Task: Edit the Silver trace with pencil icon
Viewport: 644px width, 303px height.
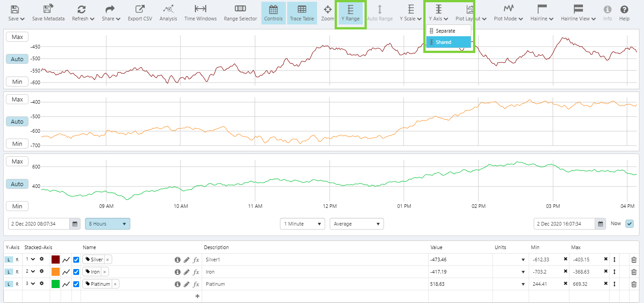Action: (x=187, y=260)
